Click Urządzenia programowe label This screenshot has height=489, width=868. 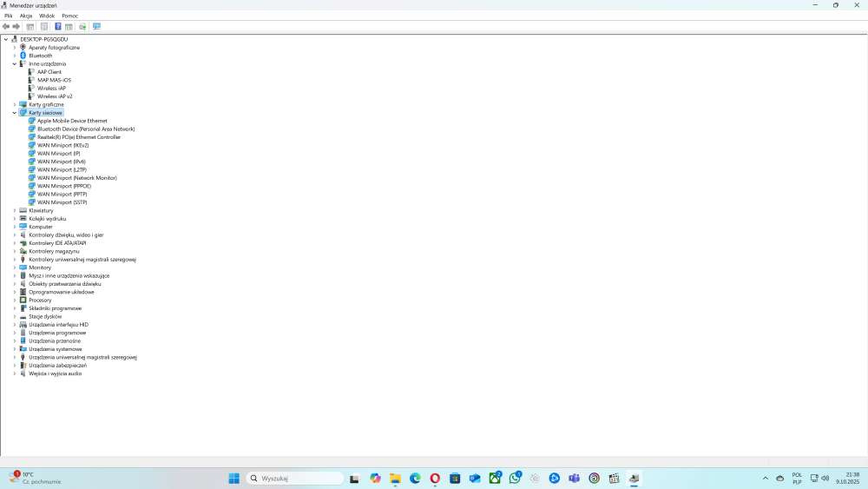(57, 333)
